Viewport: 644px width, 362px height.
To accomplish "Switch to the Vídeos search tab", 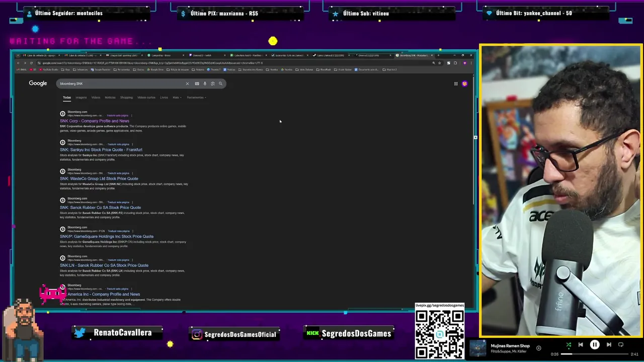I will tap(96, 98).
